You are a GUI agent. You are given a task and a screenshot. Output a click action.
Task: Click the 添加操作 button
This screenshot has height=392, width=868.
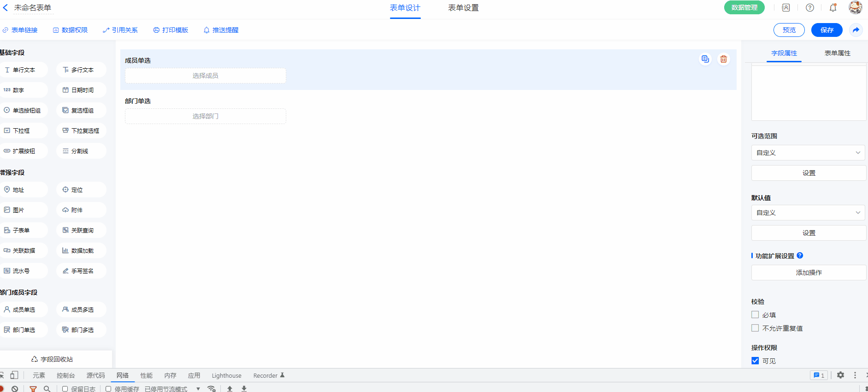coord(809,273)
